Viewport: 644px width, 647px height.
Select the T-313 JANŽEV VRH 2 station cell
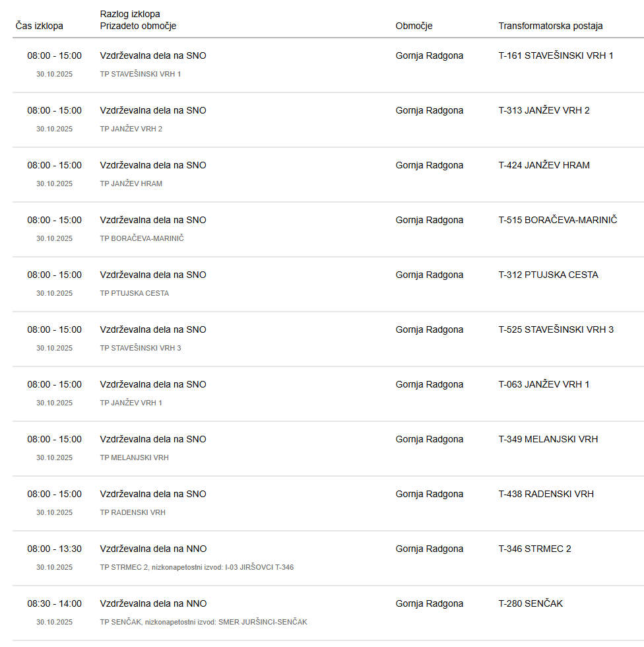tap(544, 110)
